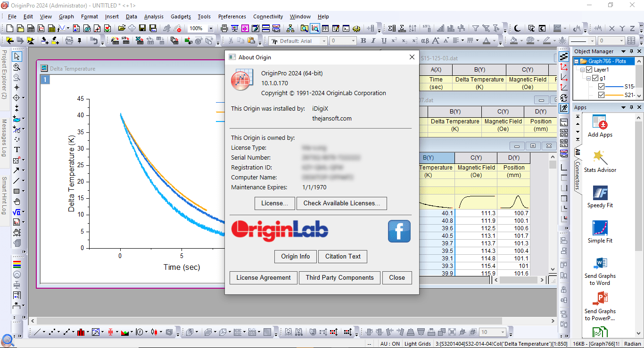Viewport: 644px width, 348px height.
Task: Open the Analysis menu
Action: [x=154, y=16]
